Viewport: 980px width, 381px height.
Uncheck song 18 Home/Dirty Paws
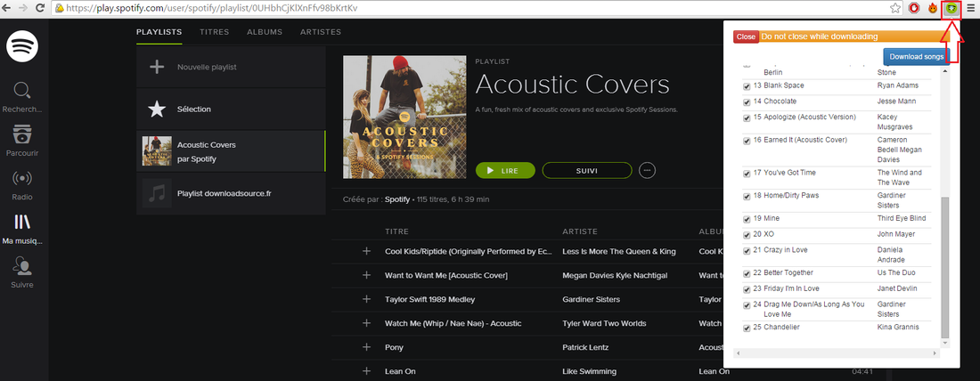(747, 197)
